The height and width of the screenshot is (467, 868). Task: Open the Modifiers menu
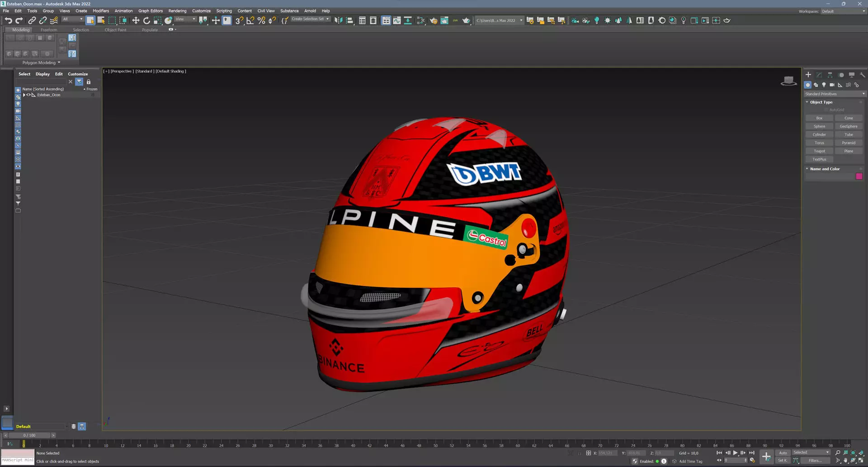101,11
